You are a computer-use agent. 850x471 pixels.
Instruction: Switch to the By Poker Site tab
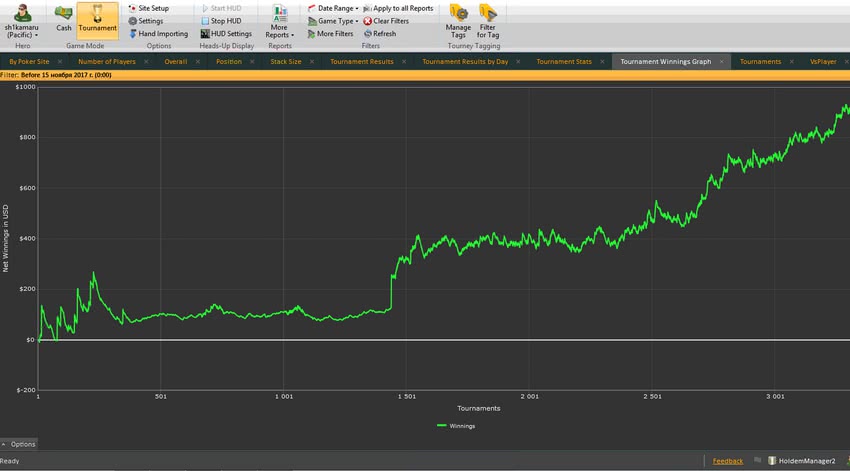[x=29, y=62]
